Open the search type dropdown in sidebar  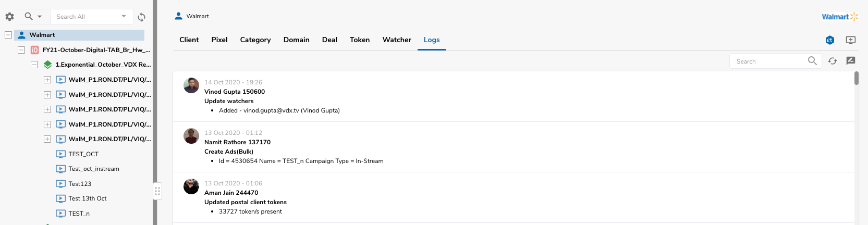coord(33,17)
